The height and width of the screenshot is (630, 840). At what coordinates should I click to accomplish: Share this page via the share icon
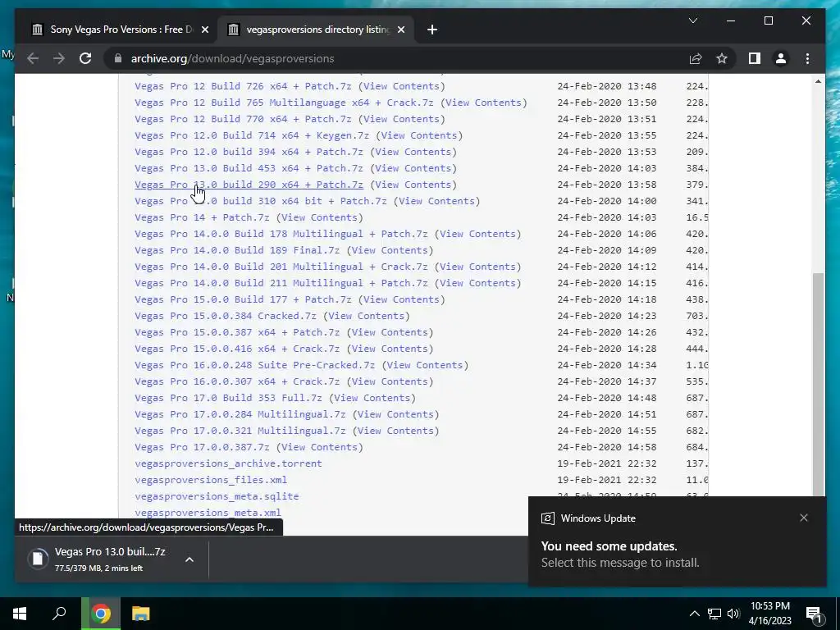[x=696, y=58]
